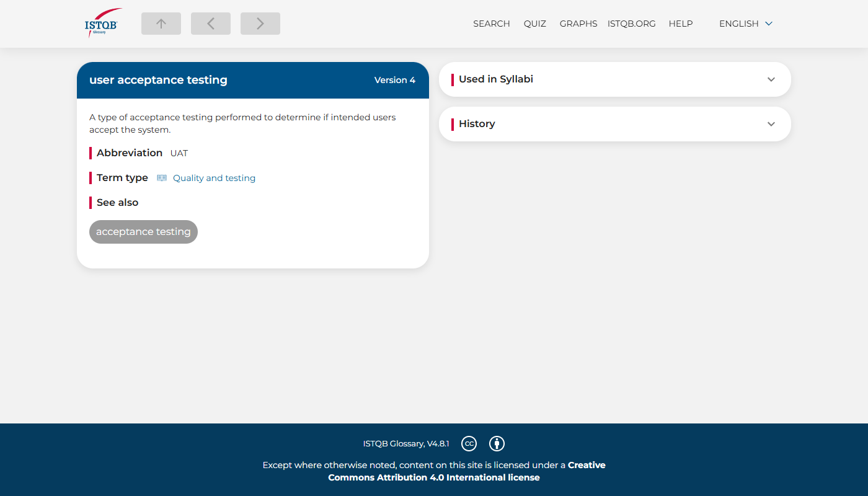Click the Version 4 label

395,80
